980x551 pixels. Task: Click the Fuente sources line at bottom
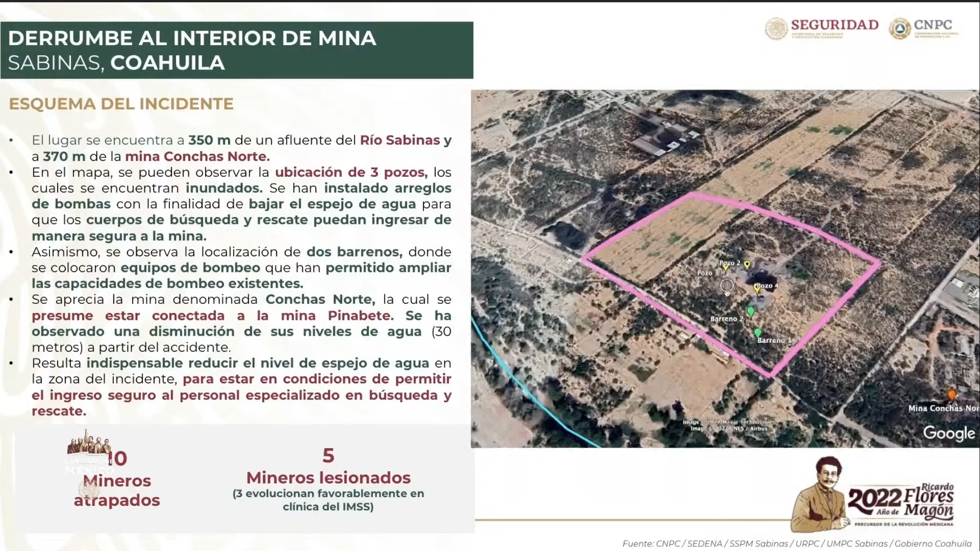(796, 544)
